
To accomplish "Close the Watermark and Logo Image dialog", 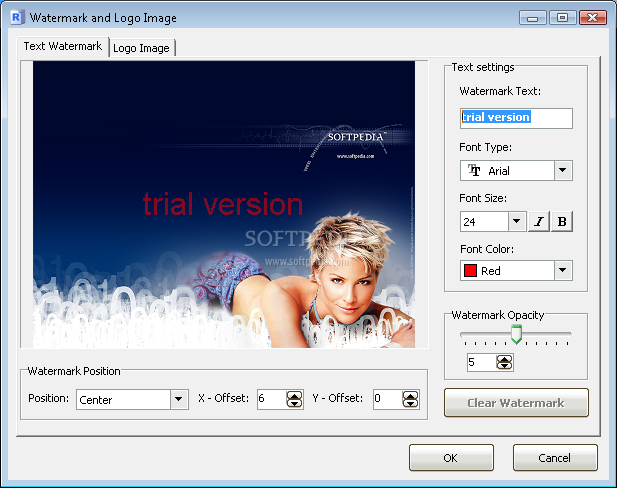I will click(593, 18).
